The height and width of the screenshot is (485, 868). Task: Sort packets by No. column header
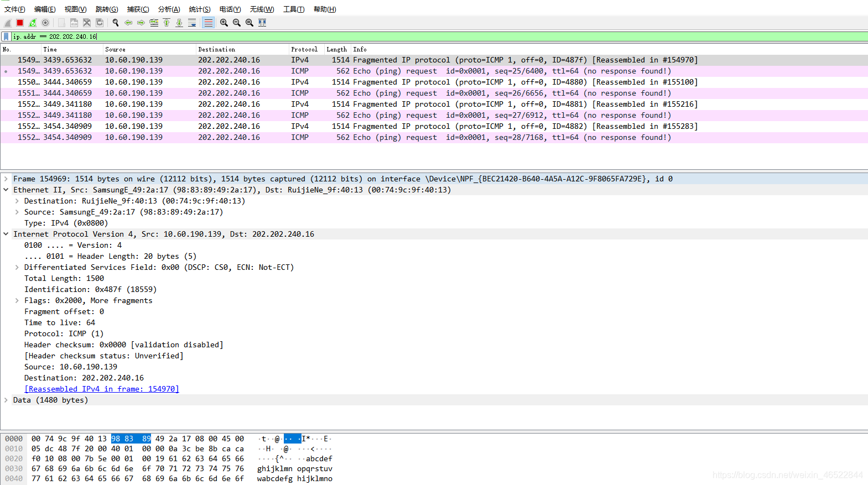pos(21,49)
